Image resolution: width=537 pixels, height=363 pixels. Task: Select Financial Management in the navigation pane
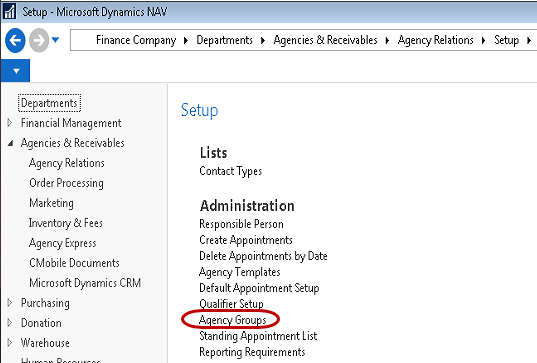(x=71, y=123)
